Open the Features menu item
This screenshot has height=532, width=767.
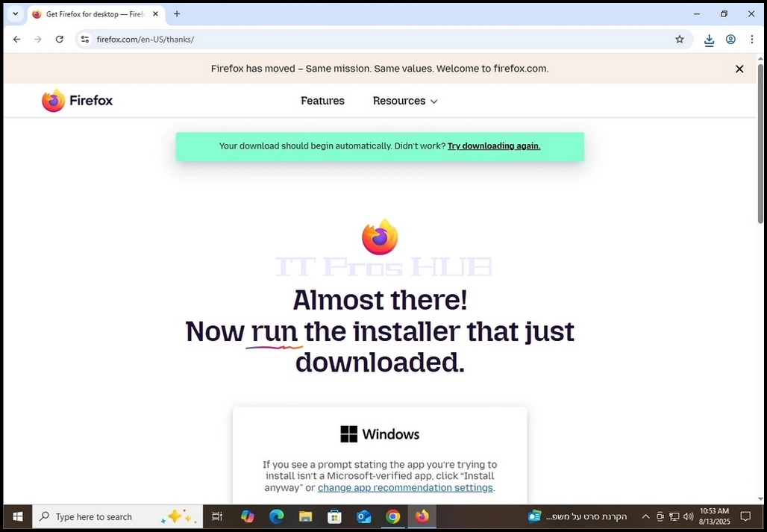point(322,101)
